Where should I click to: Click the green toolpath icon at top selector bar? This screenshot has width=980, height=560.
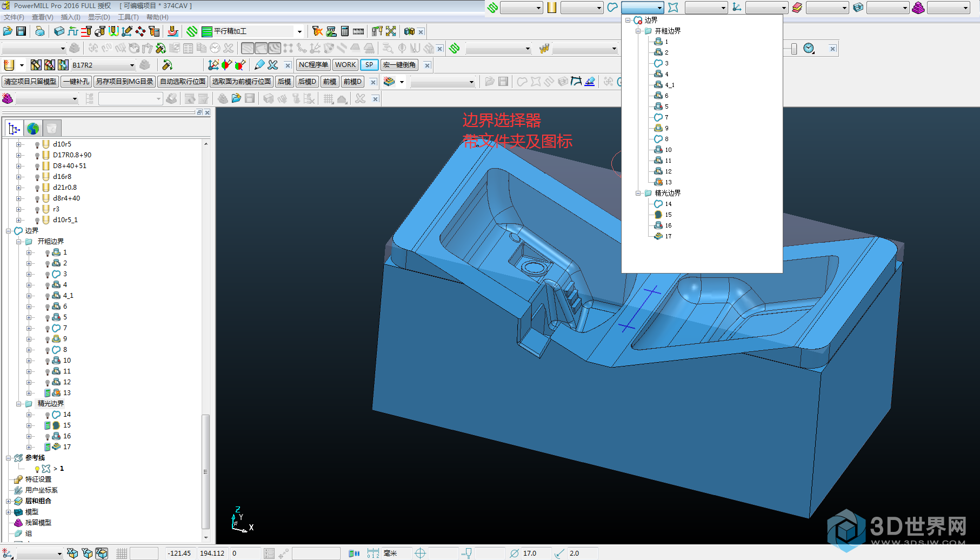point(492,8)
